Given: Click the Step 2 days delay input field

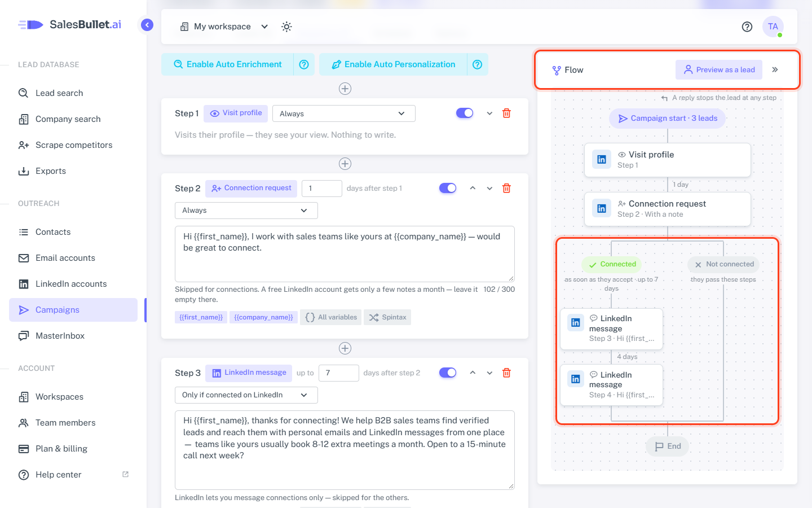Looking at the screenshot, I should 321,189.
